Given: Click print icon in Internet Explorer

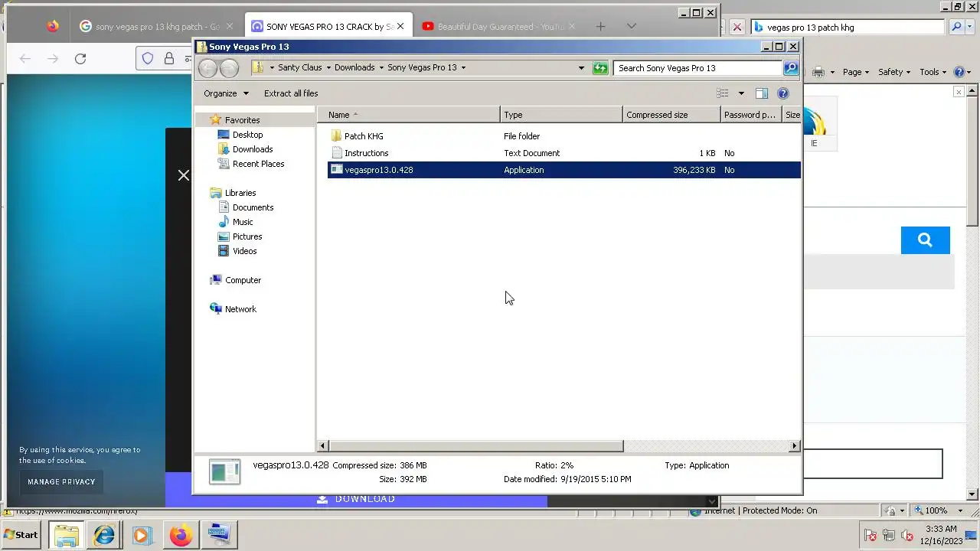Looking at the screenshot, I should pyautogui.click(x=818, y=72).
